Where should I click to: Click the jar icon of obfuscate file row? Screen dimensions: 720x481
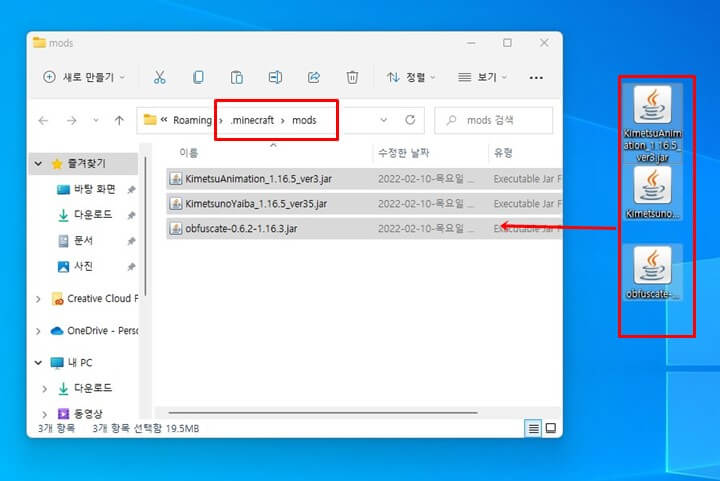[x=175, y=228]
